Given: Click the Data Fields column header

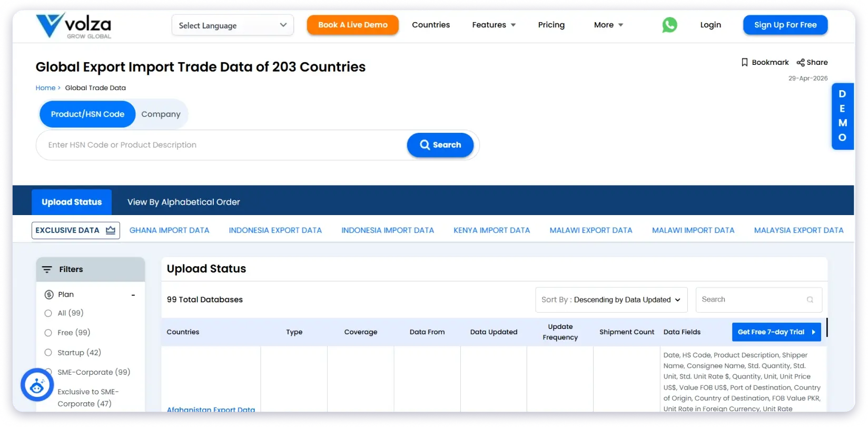Looking at the screenshot, I should 682,332.
